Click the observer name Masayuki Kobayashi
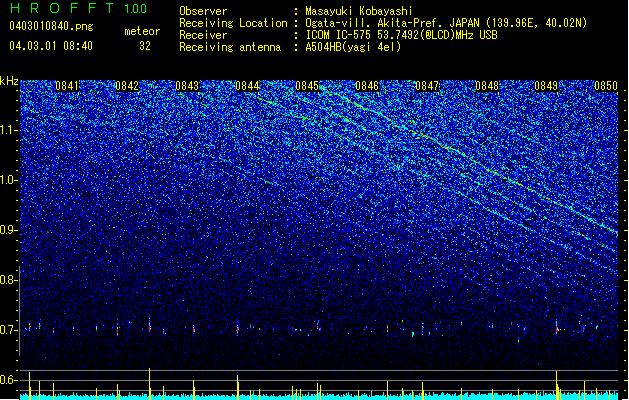 pos(359,11)
